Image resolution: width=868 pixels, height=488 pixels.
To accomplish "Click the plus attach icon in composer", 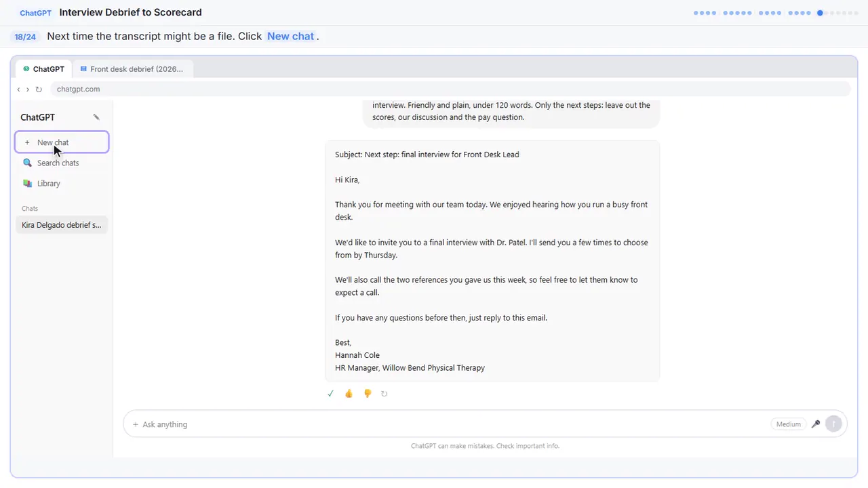I will [x=136, y=424].
